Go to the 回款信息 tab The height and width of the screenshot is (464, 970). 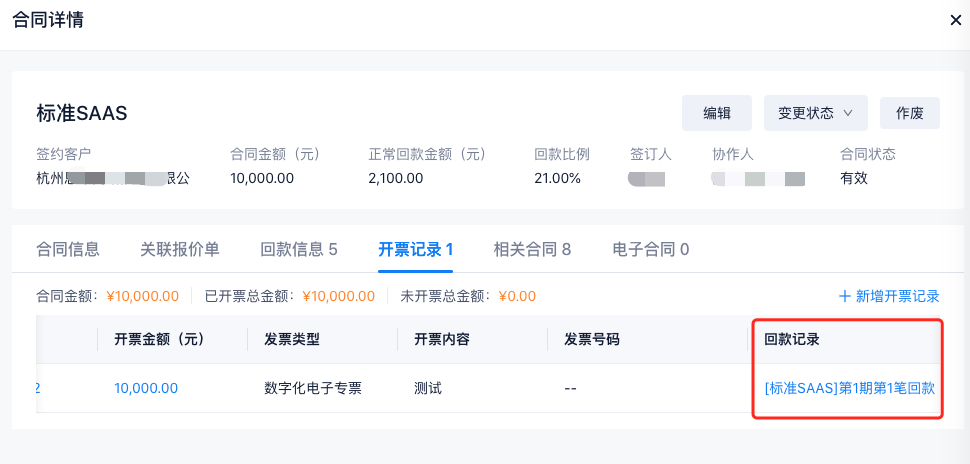(x=298, y=249)
